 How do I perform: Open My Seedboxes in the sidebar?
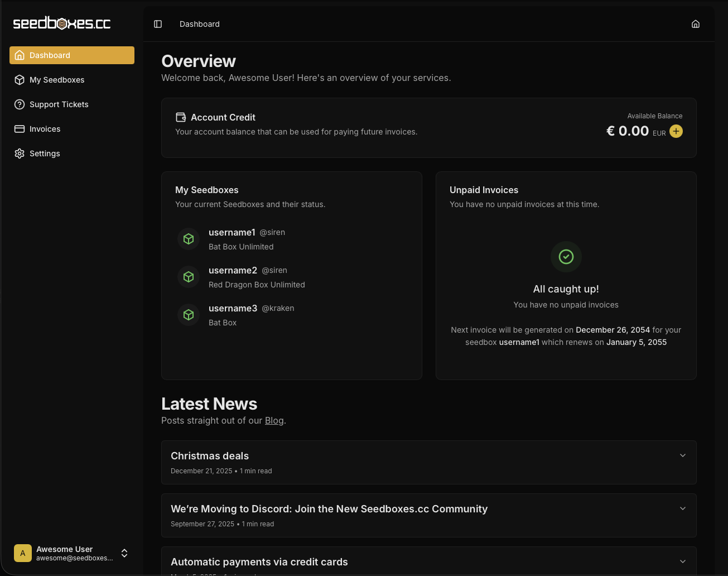(57, 80)
